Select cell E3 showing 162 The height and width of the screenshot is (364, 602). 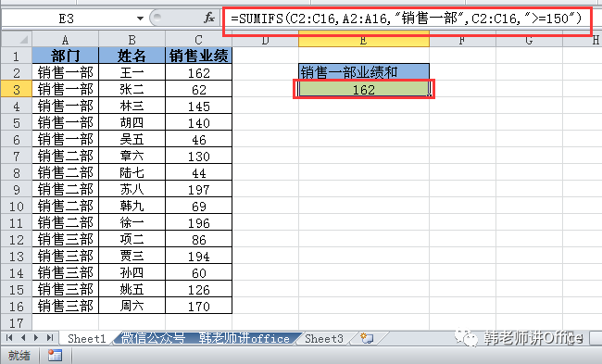364,90
